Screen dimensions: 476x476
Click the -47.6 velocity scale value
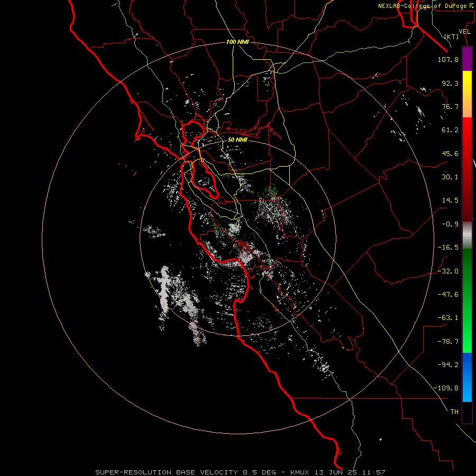pyautogui.click(x=448, y=295)
